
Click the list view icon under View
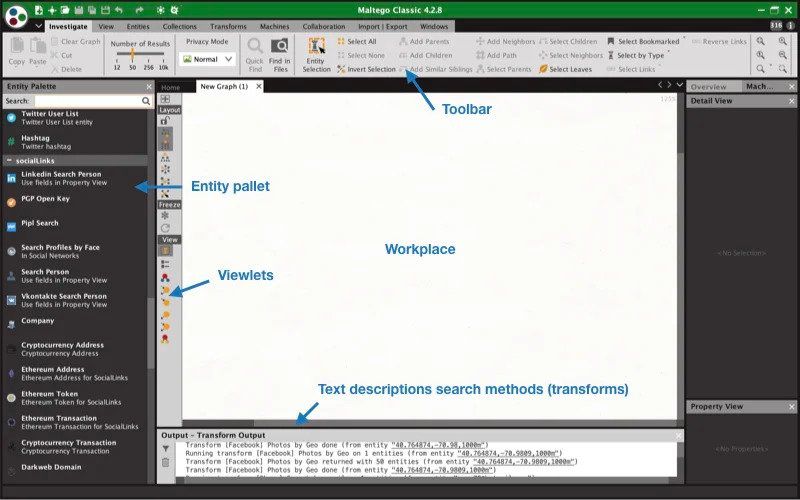pos(165,264)
